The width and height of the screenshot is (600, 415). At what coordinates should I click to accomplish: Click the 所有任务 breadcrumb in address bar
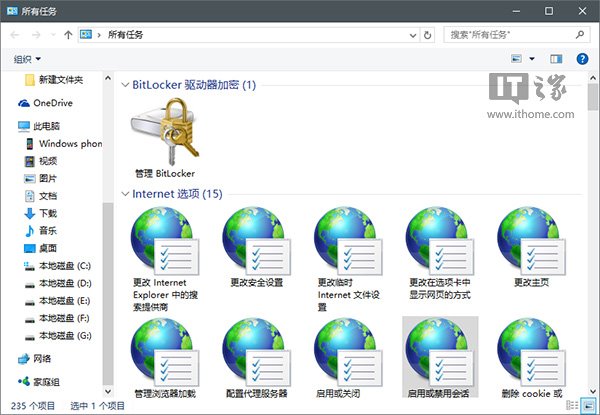coord(126,35)
